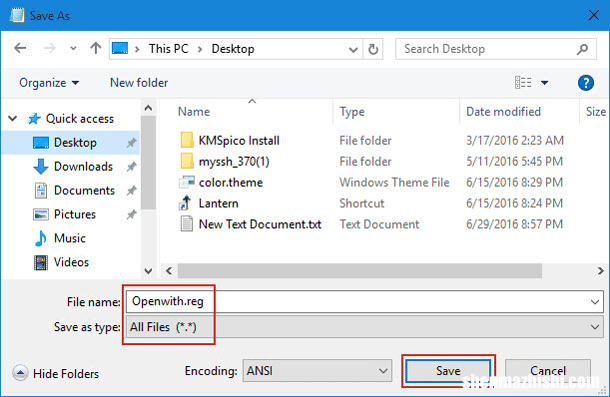610x397 pixels.
Task: Sort files by Size column
Action: click(596, 112)
